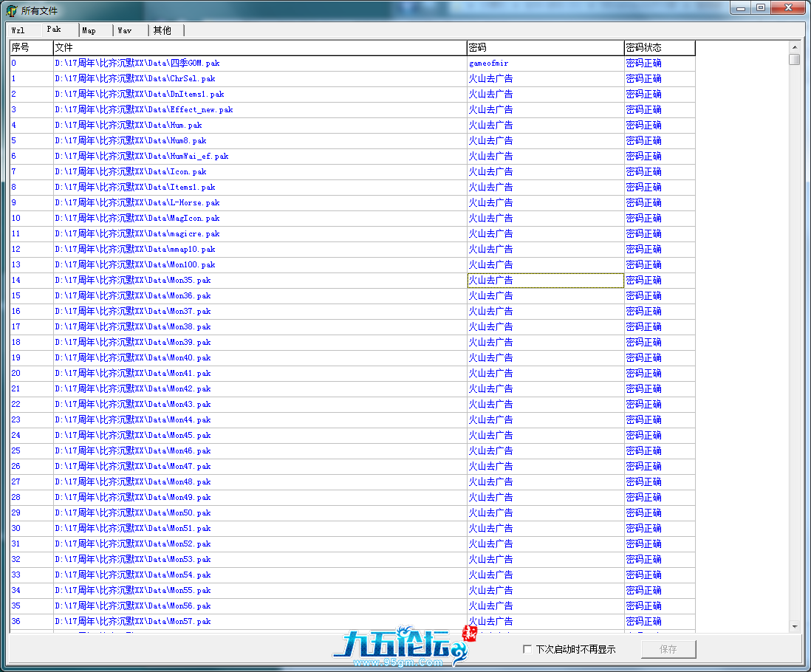
Task: Click the 保存 button
Action: click(668, 649)
